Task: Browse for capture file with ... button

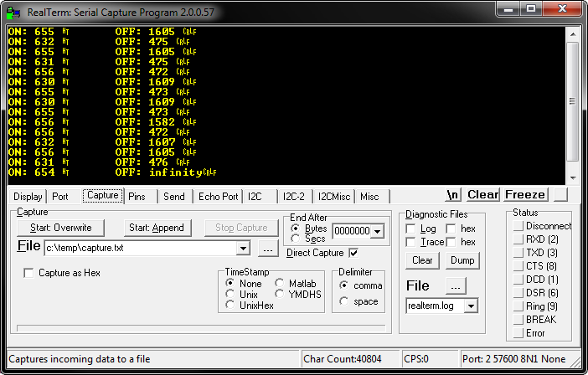Action: (x=268, y=249)
